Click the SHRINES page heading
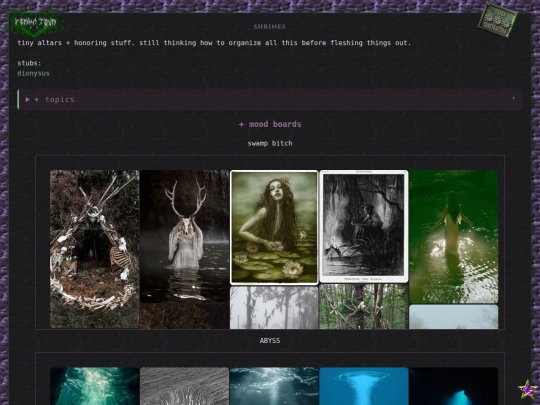540x405 pixels. coord(270,27)
